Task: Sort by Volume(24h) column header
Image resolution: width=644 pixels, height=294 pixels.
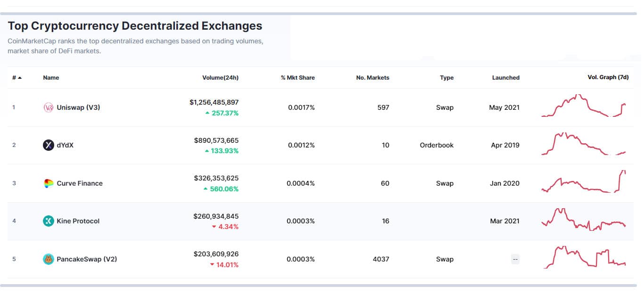Action: 220,78
